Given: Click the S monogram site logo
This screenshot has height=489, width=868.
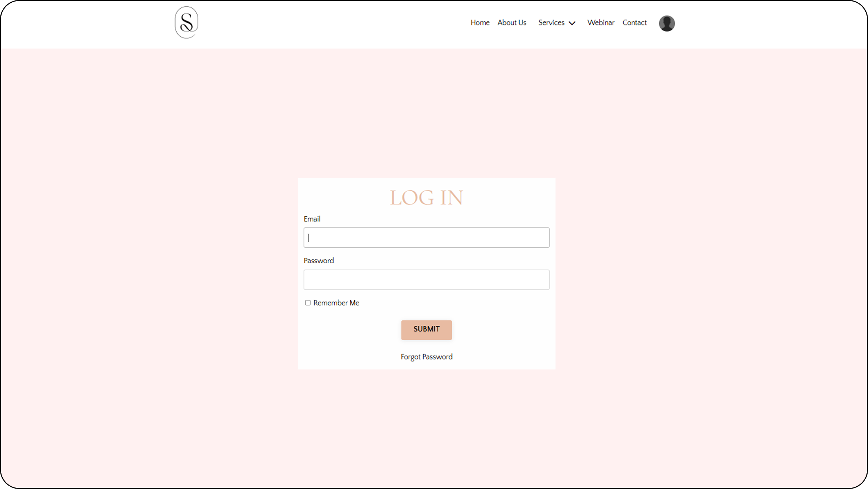Looking at the screenshot, I should pyautogui.click(x=187, y=22).
